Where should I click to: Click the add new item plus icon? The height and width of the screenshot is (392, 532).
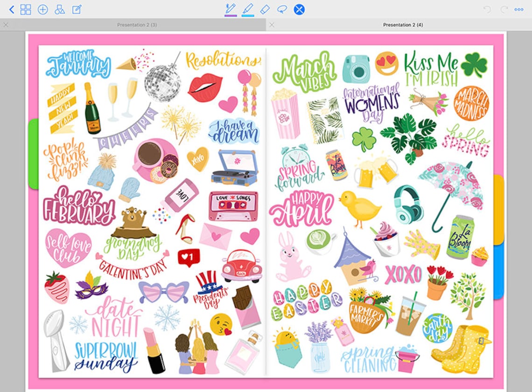point(42,8)
